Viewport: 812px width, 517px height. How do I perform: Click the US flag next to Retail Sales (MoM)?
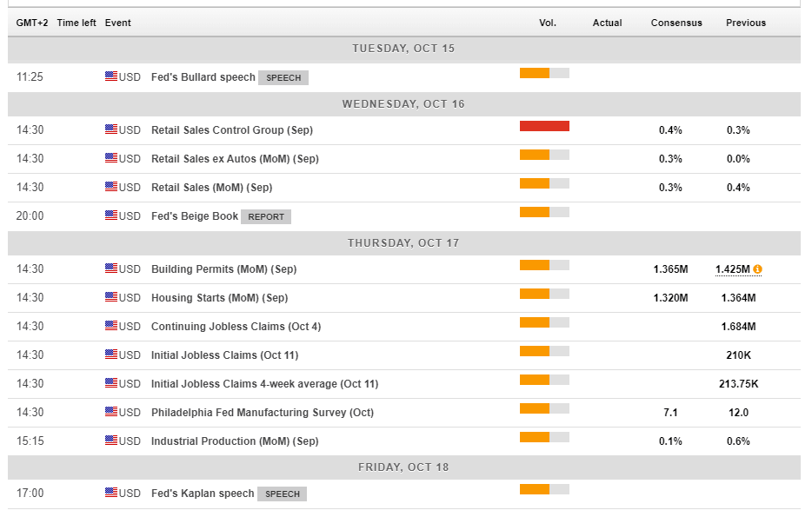point(111,187)
